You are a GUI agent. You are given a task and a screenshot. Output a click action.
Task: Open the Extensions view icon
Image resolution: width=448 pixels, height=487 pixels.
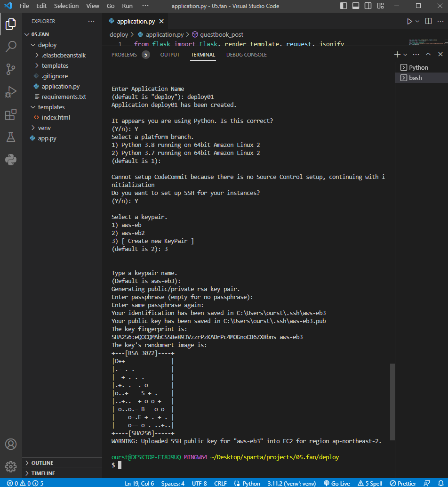(11, 114)
